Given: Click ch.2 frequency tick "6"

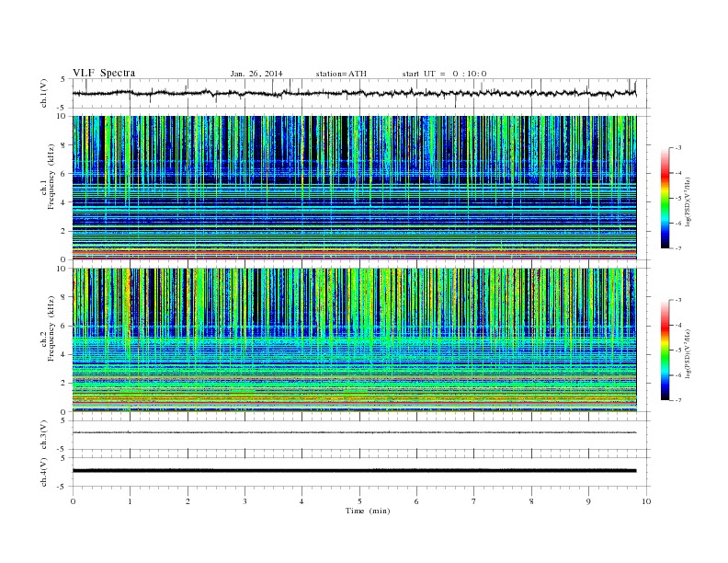Looking at the screenshot, I should click(63, 326).
